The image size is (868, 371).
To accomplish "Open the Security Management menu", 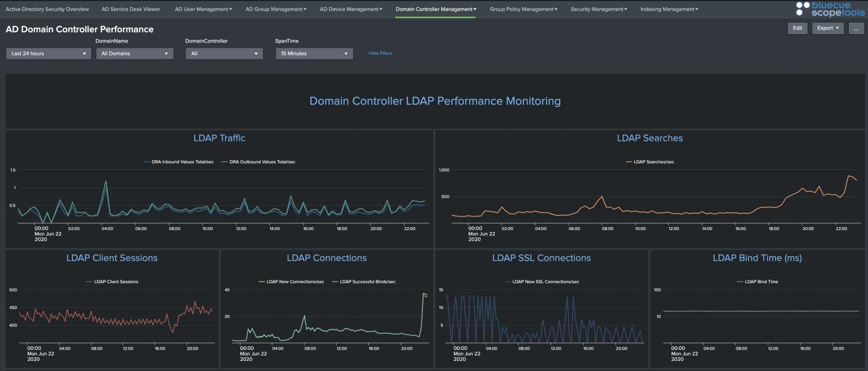I will coord(599,9).
